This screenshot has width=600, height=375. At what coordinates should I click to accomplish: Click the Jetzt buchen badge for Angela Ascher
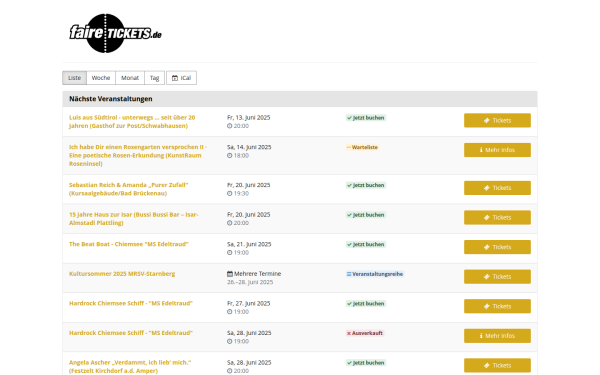coord(366,363)
